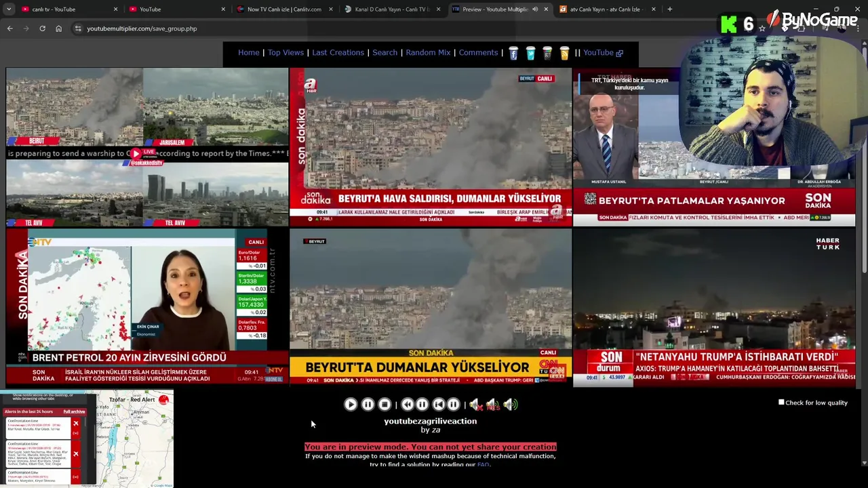
Task: Switch to the YouTube tab
Action: pos(176,9)
